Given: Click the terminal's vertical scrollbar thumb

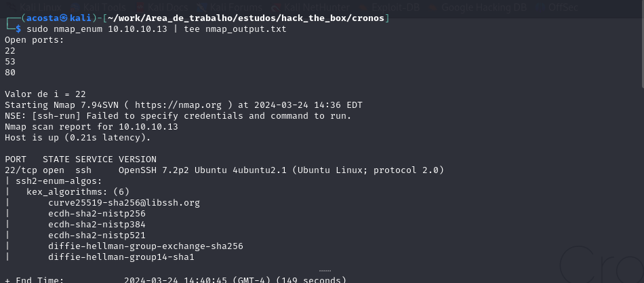Looking at the screenshot, I should (x=641, y=44).
